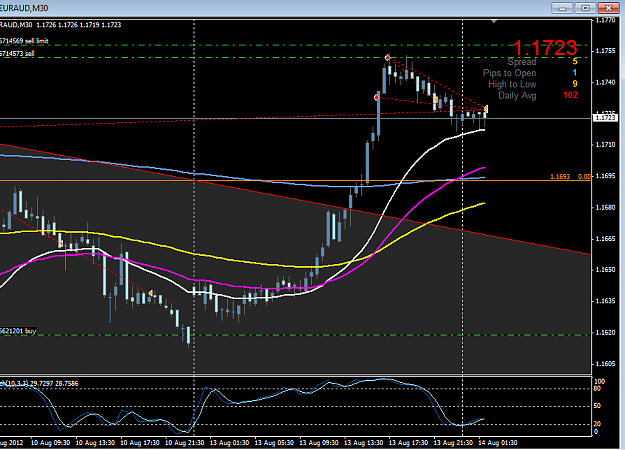The width and height of the screenshot is (625, 450).
Task: Select the '5714569 sell limit' order label
Action: pos(24,41)
